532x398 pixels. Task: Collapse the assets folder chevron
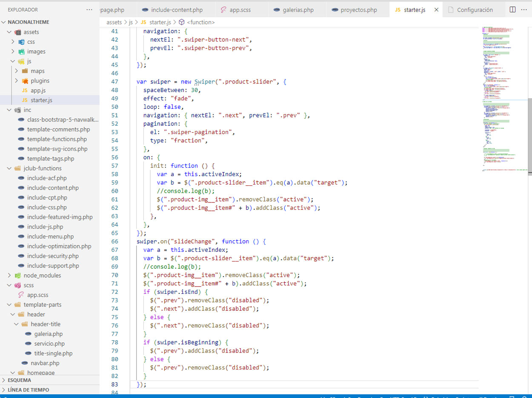(x=10, y=32)
